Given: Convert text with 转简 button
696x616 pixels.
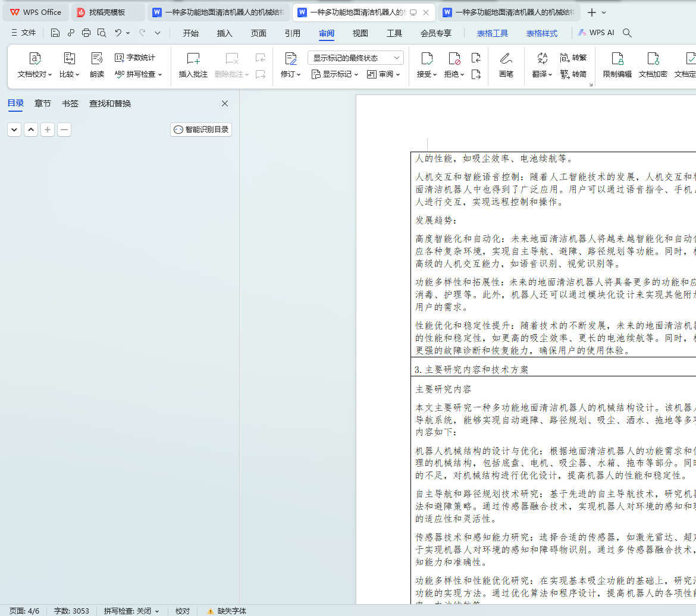Looking at the screenshot, I should coord(573,74).
